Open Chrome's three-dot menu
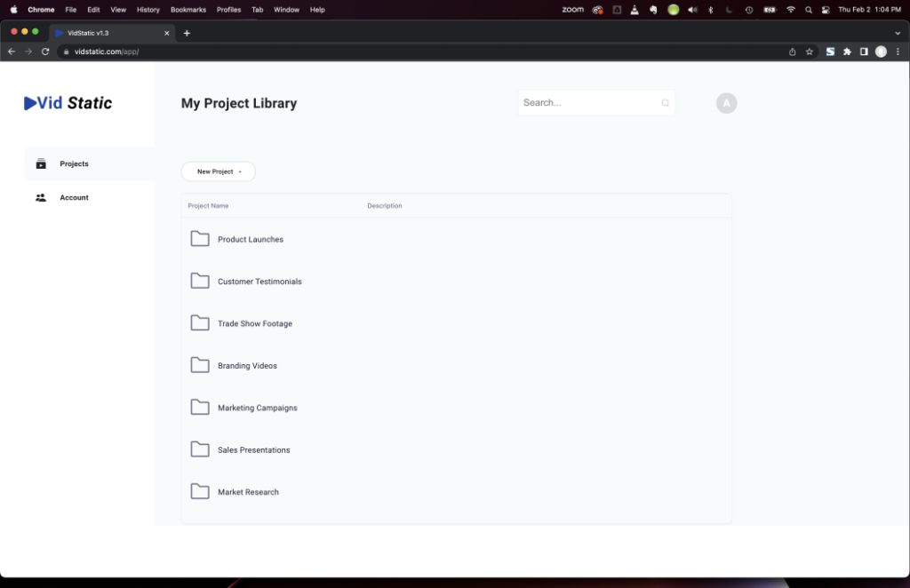The width and height of the screenshot is (910, 588). (898, 52)
